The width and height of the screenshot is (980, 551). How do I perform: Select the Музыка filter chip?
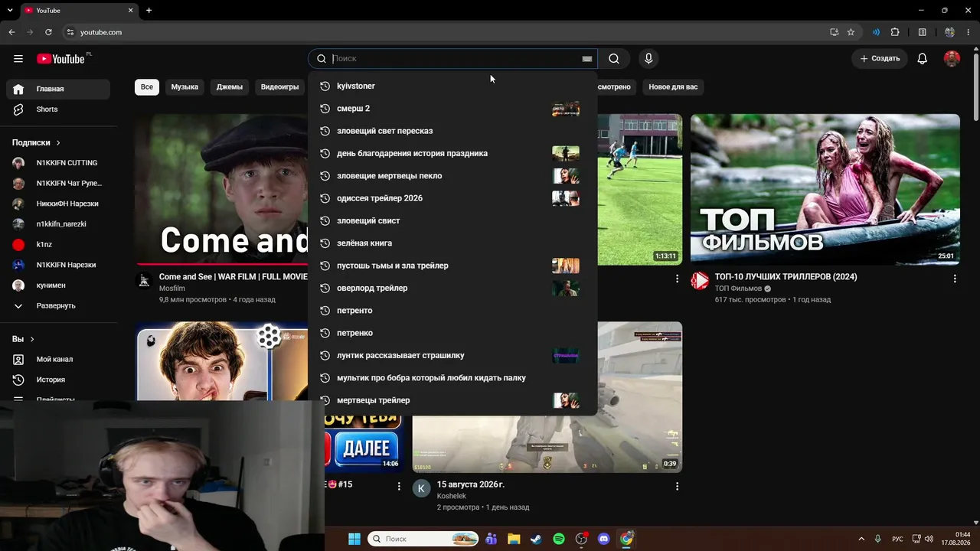pos(185,87)
